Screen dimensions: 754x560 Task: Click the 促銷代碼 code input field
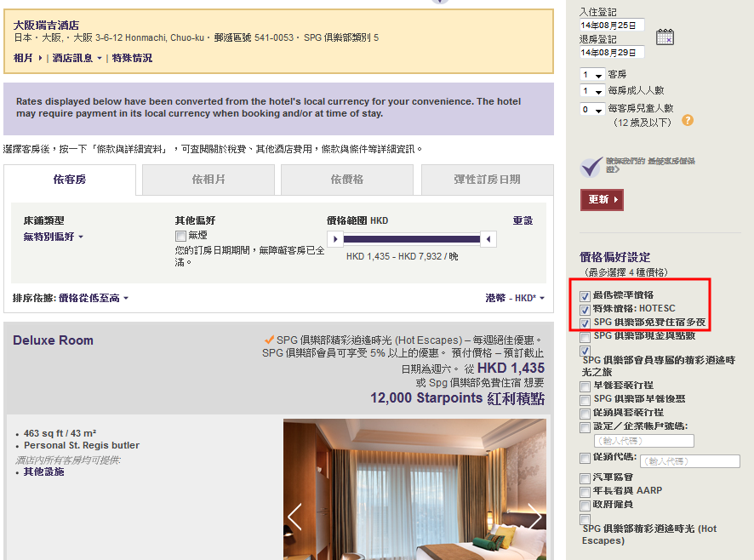(689, 461)
